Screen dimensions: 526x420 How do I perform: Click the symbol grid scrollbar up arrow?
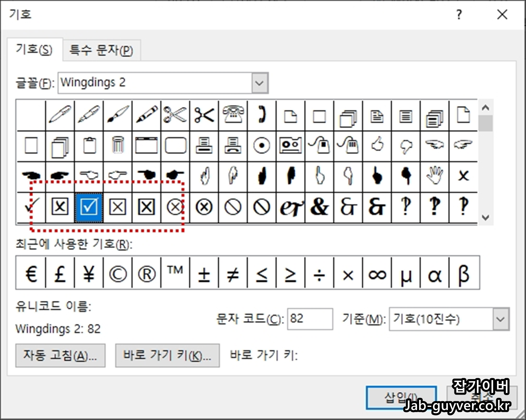[x=485, y=108]
